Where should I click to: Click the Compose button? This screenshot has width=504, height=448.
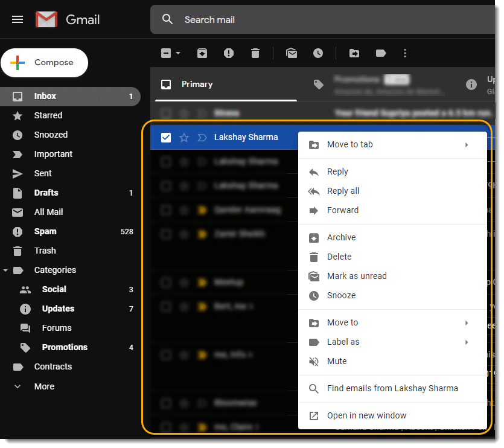click(x=44, y=63)
